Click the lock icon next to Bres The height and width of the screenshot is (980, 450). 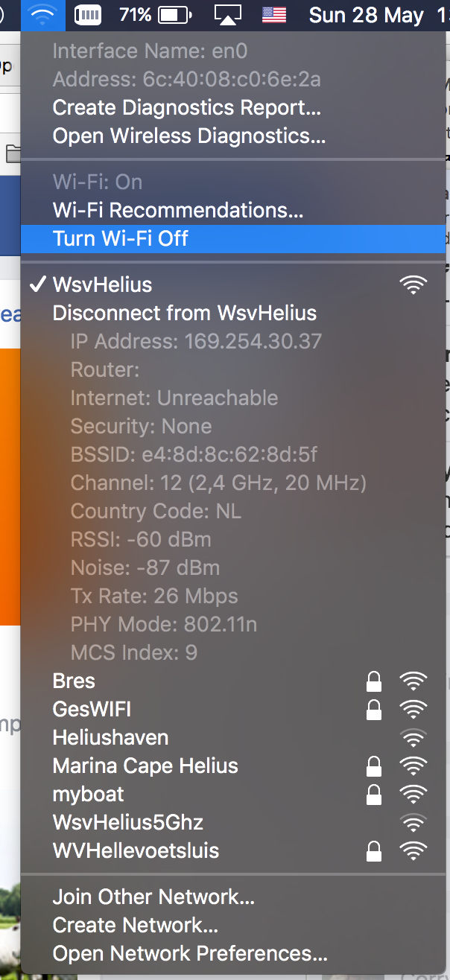[374, 681]
